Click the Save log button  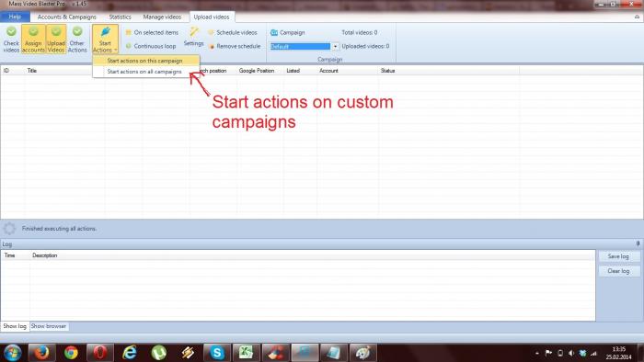click(618, 256)
